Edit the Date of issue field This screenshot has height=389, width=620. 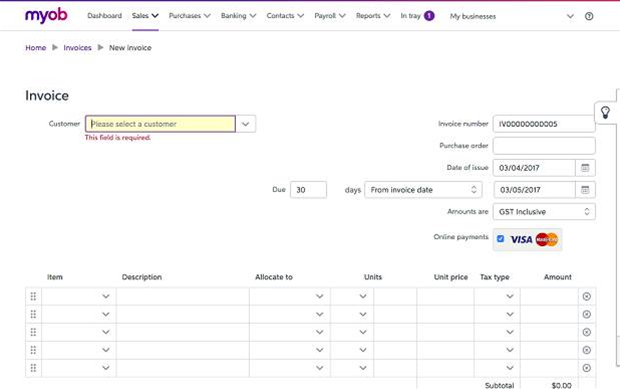534,168
